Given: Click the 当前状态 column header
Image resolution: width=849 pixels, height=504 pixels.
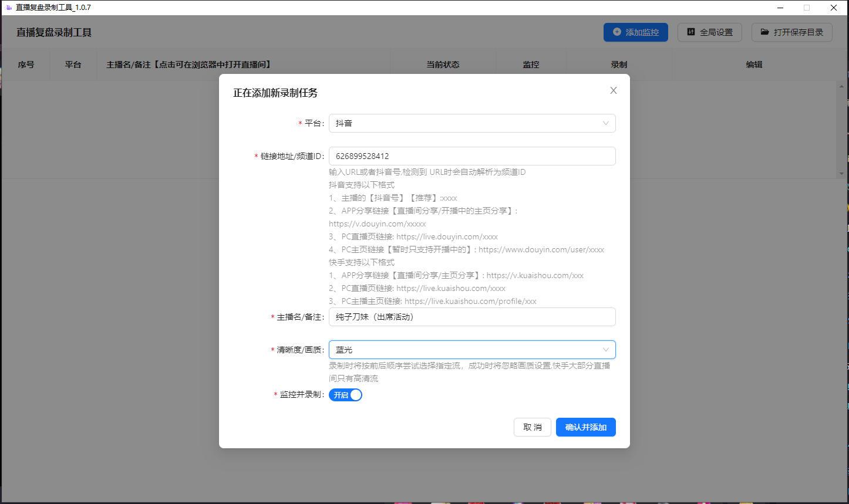Looking at the screenshot, I should click(x=443, y=65).
